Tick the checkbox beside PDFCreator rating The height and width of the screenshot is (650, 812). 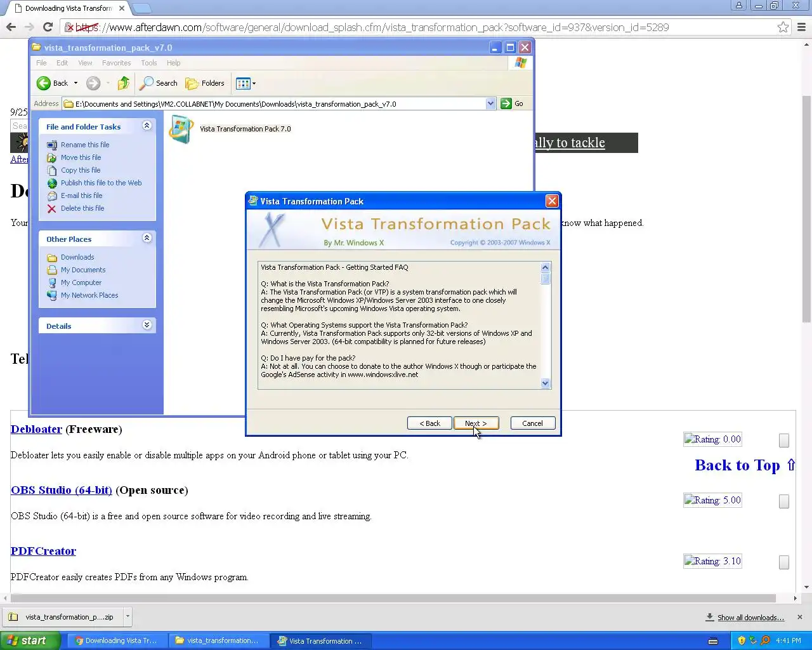pos(784,562)
